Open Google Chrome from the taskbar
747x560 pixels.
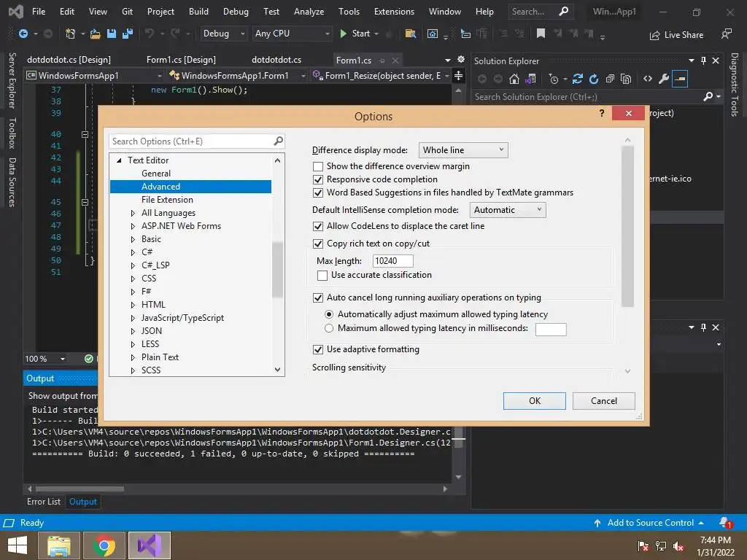(104, 545)
